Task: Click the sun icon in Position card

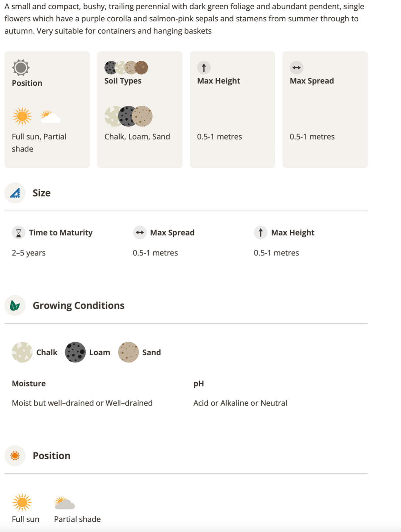Action: [21, 68]
